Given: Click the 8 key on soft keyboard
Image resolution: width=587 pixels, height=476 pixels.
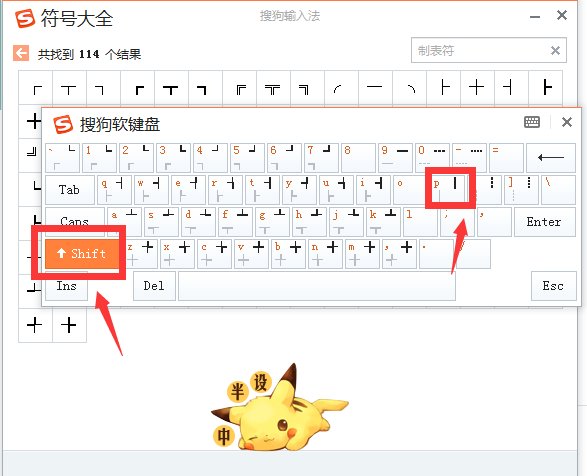Looking at the screenshot, I should (x=359, y=157).
